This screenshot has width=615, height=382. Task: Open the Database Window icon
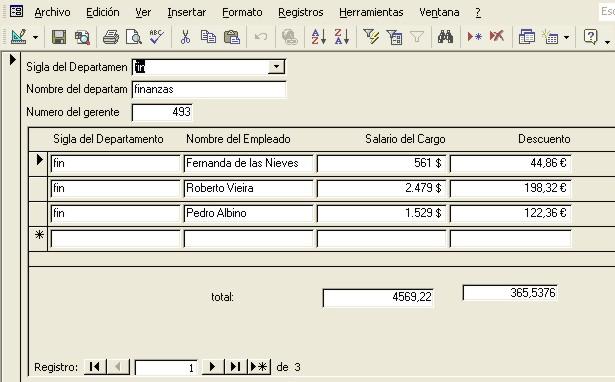[526, 37]
